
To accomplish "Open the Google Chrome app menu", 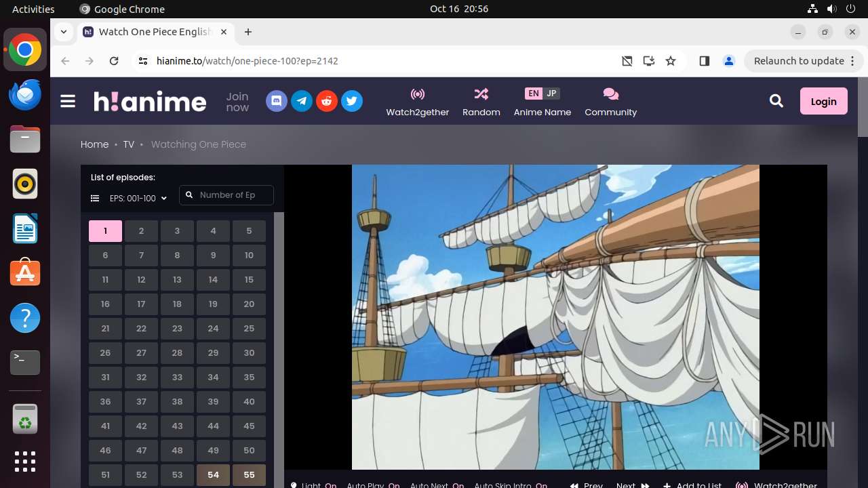I will pyautogui.click(x=122, y=9).
